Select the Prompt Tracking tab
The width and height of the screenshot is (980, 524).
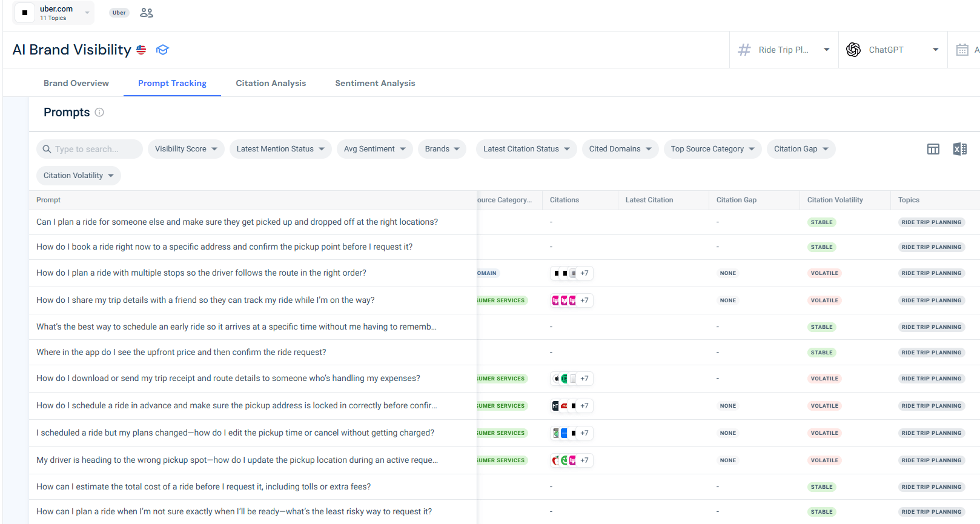tap(172, 83)
